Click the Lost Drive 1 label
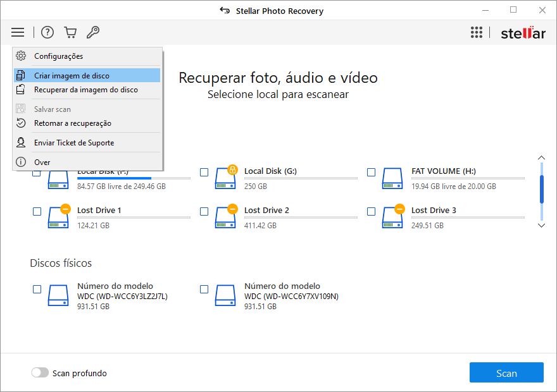This screenshot has width=557, height=392. click(x=99, y=210)
